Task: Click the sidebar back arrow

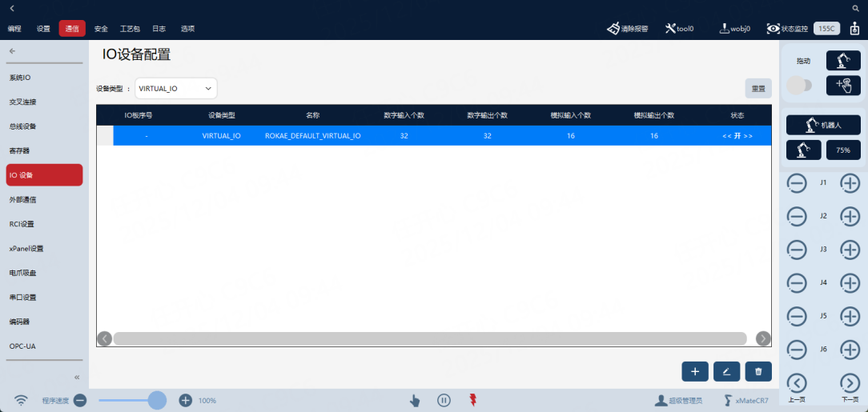Action: pyautogui.click(x=12, y=51)
